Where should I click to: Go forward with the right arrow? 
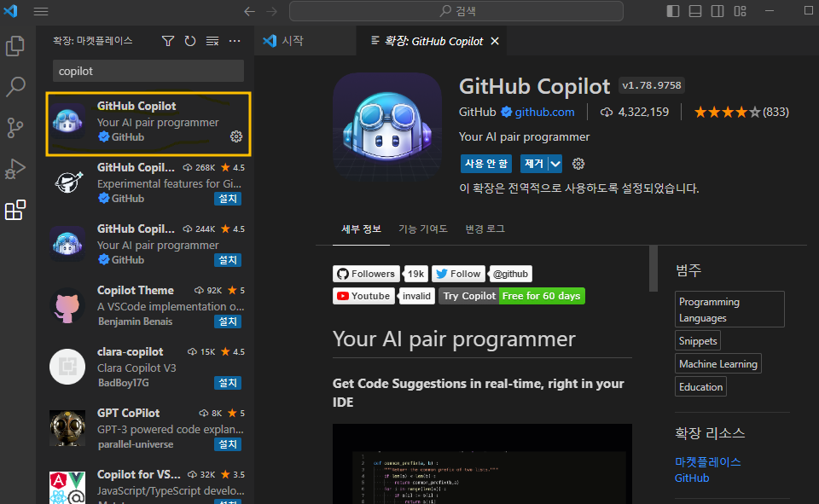click(x=271, y=11)
